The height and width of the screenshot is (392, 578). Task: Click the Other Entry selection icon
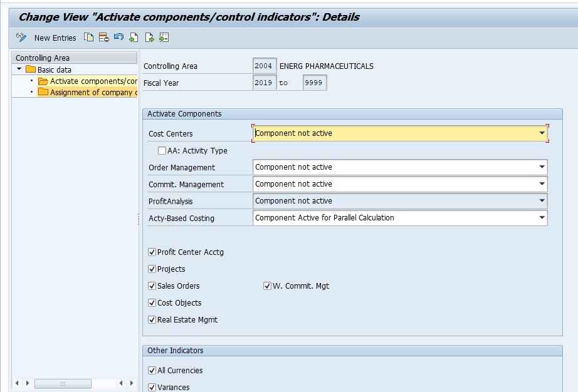click(164, 37)
